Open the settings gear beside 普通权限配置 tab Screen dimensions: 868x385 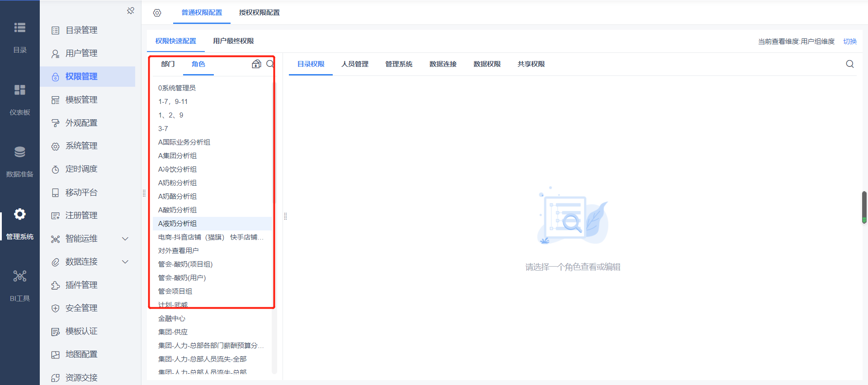click(157, 13)
